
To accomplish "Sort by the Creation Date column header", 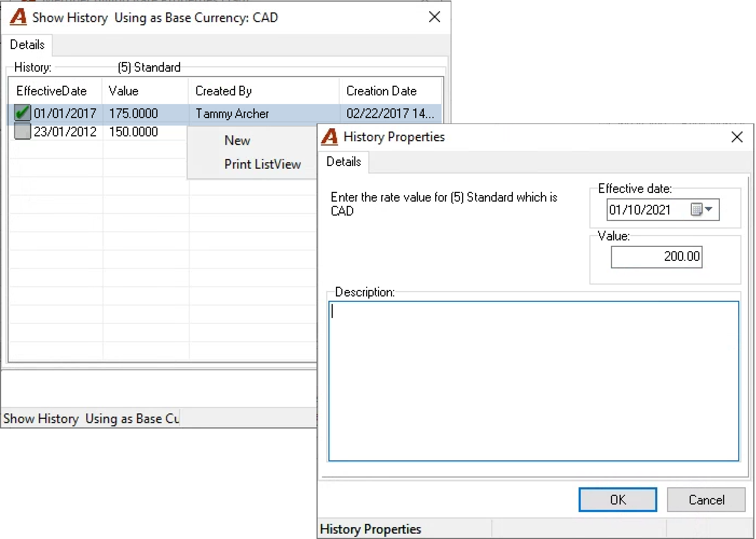I will click(x=391, y=91).
